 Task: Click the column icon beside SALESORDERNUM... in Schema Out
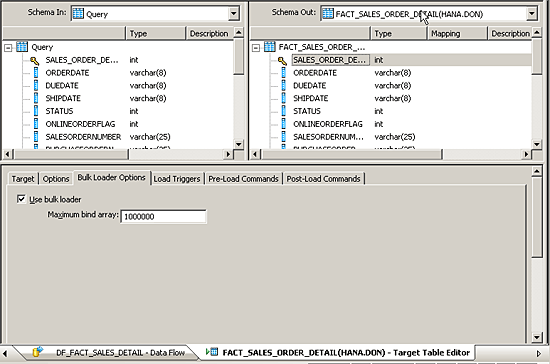(x=284, y=136)
